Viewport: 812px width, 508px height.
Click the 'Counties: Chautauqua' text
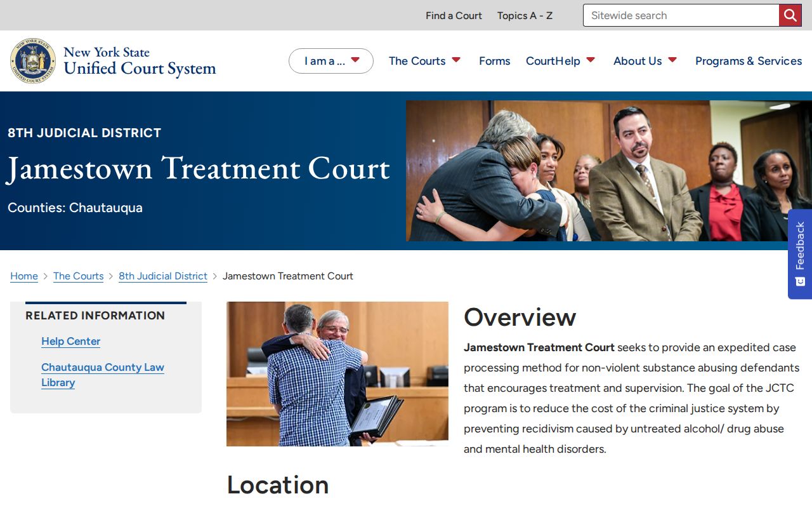pyautogui.click(x=75, y=208)
